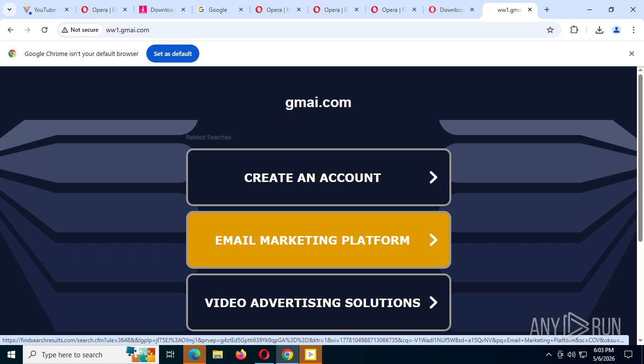Click the Related Searches label
The width and height of the screenshot is (644, 364).
tap(209, 137)
